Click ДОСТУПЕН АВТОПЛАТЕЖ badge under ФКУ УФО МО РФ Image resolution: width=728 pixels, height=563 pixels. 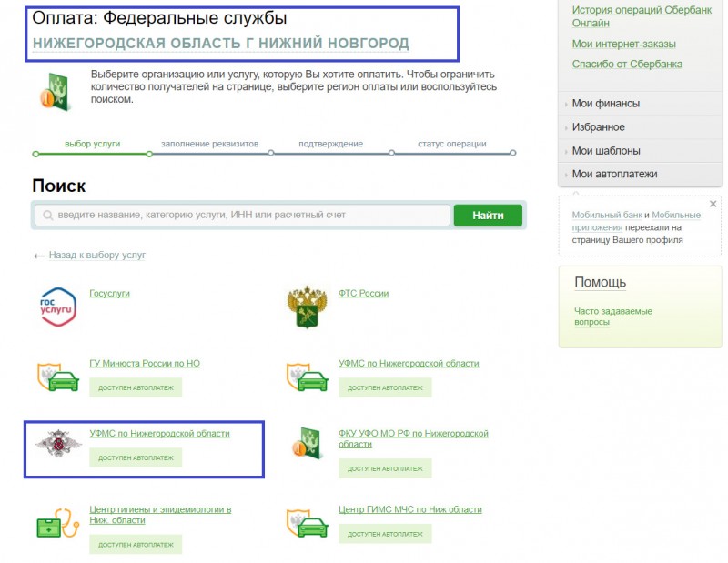pyautogui.click(x=385, y=468)
